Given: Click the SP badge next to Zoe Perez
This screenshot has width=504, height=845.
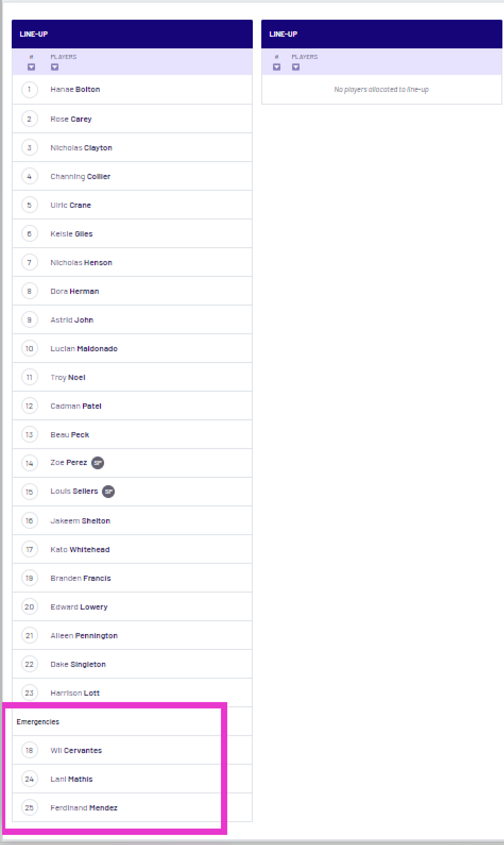Looking at the screenshot, I should tap(97, 462).
